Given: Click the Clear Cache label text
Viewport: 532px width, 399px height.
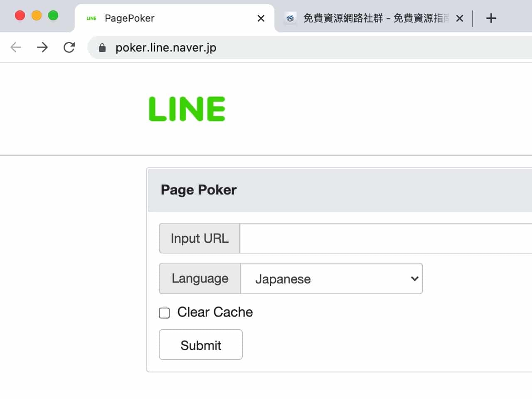Looking at the screenshot, I should tap(215, 312).
